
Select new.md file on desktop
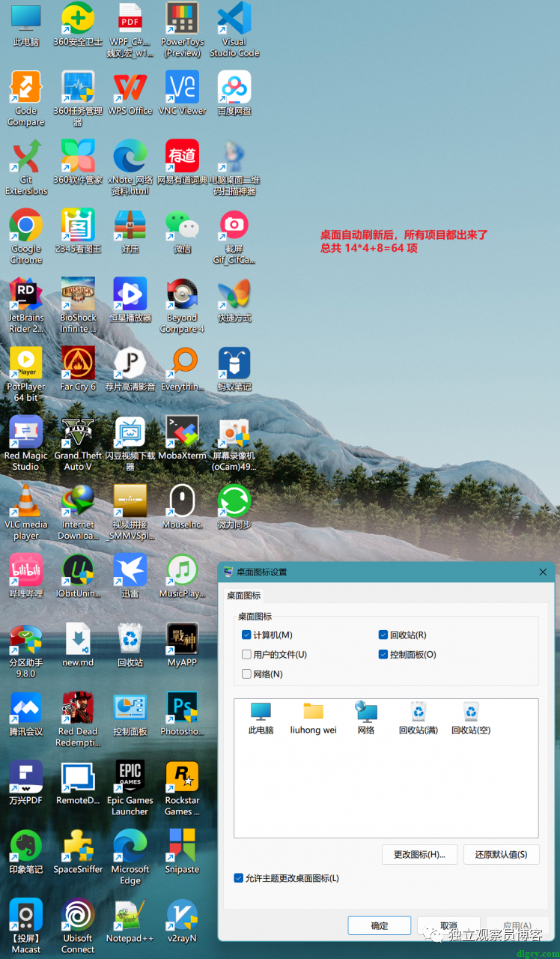tap(78, 645)
